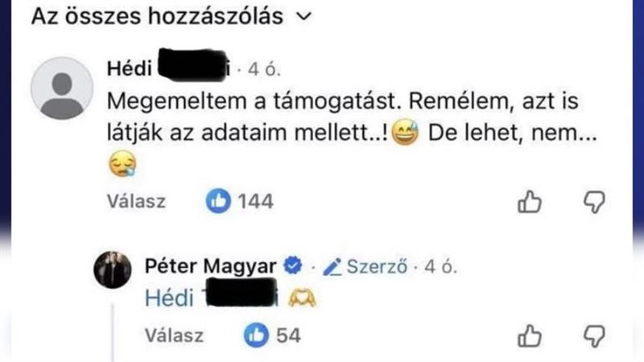
Task: Thumbs down Hédi's comment
Action: [593, 203]
